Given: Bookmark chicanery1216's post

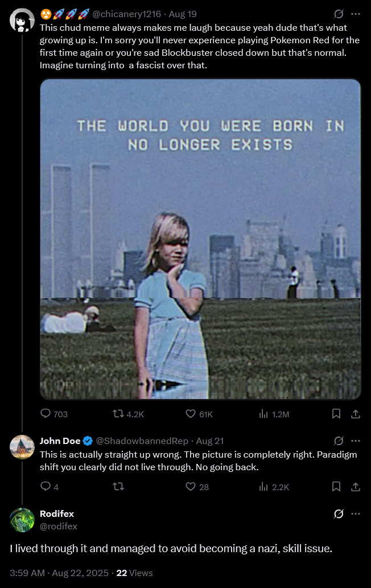Looking at the screenshot, I should tap(336, 414).
